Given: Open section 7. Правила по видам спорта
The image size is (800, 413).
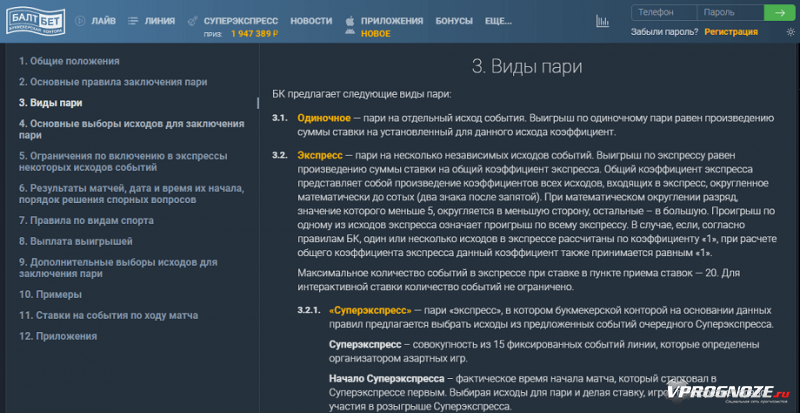Looking at the screenshot, I should (x=86, y=221).
